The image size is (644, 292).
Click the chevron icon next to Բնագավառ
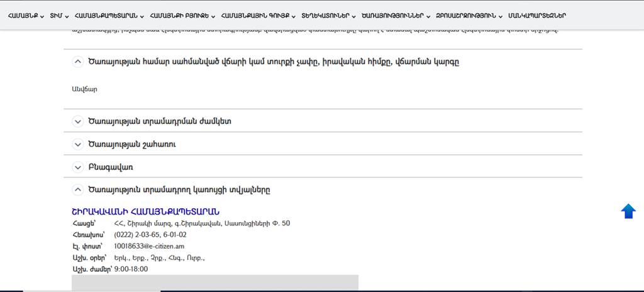coord(78,167)
